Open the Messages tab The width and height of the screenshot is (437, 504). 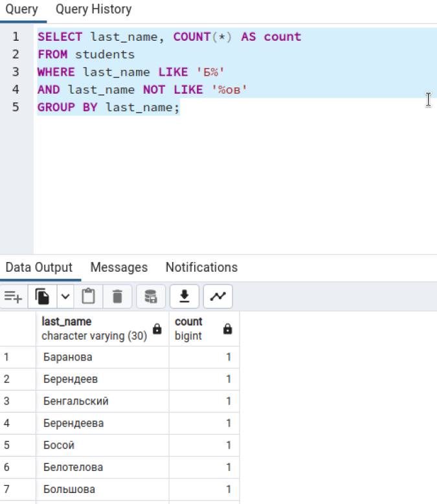[119, 267]
